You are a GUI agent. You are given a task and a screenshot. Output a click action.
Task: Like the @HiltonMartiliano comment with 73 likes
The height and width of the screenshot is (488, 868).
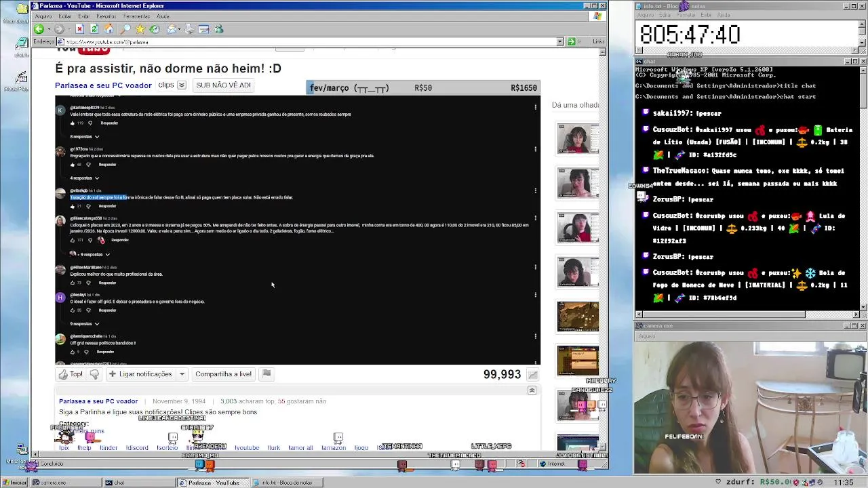(73, 283)
